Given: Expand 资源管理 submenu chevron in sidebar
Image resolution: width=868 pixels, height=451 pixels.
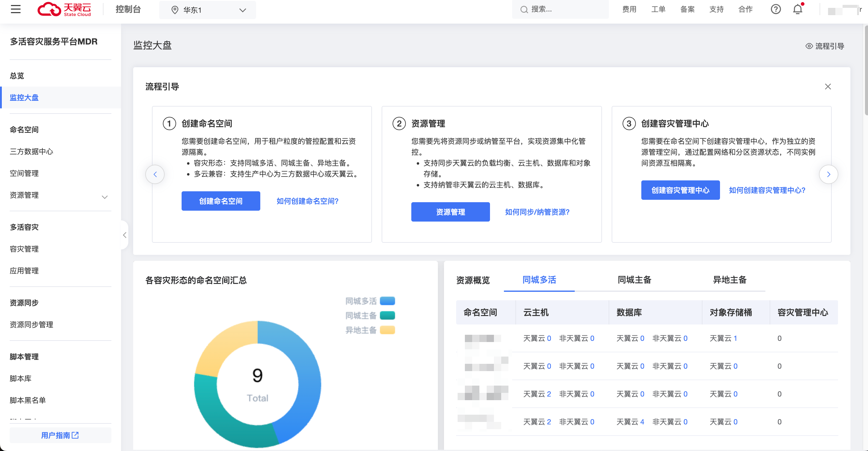Looking at the screenshot, I should tap(104, 197).
